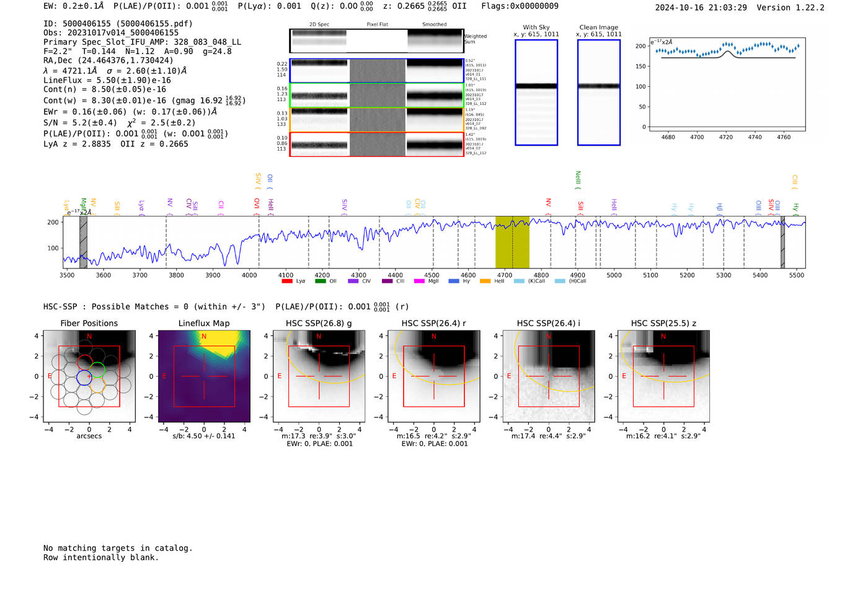Select the HSC SSP(26.8) g cutout
This screenshot has height=591, width=868.
[319, 376]
